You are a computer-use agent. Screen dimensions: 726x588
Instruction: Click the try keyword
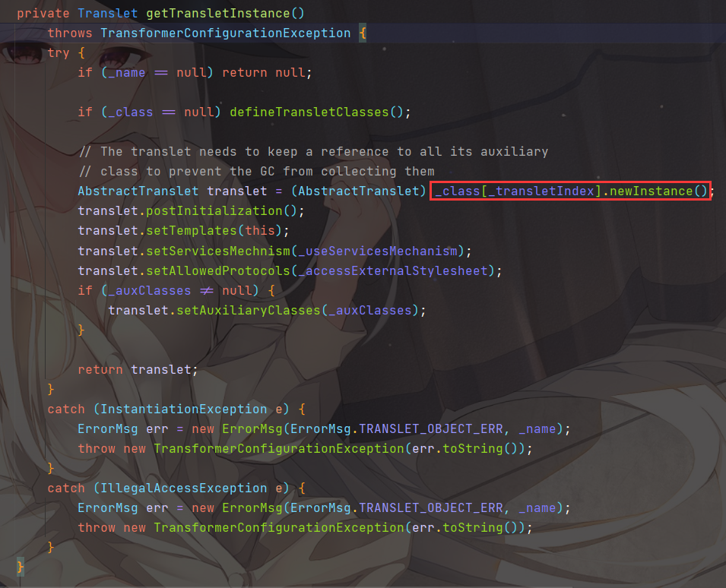59,53
